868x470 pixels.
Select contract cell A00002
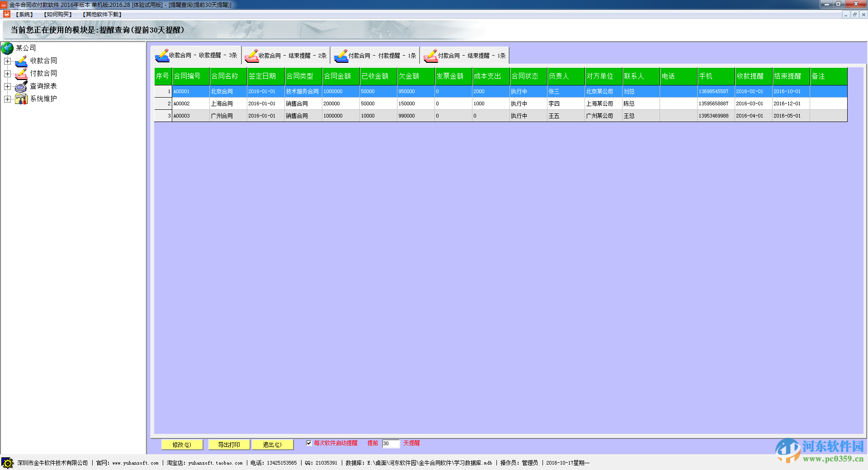point(191,103)
